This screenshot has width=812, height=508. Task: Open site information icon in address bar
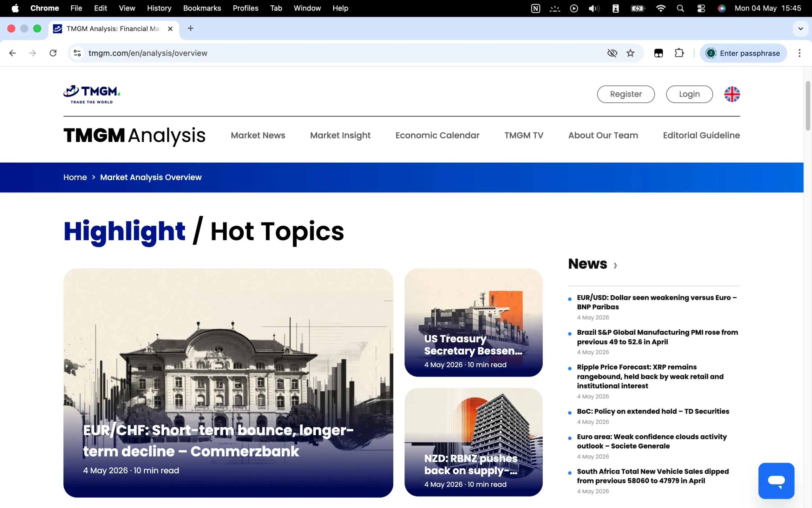pos(77,53)
